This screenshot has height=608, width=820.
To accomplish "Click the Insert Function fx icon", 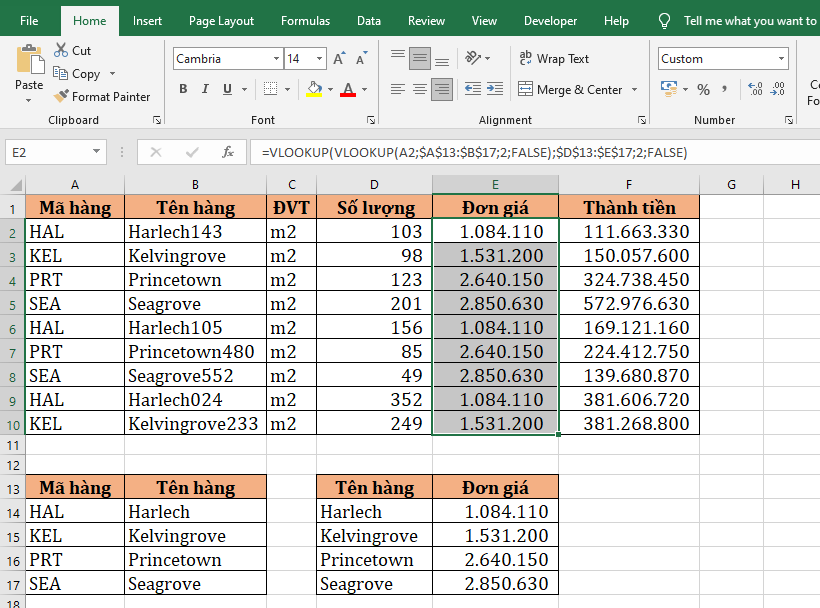I will tap(228, 152).
